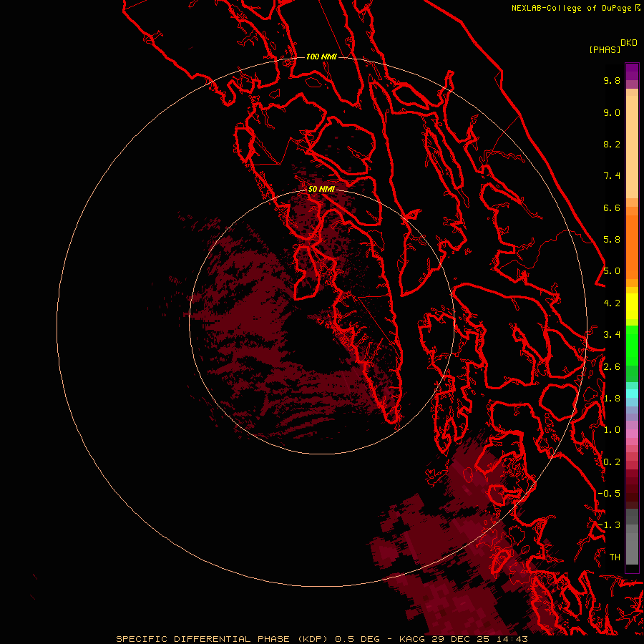Select the 8.2 legend value

(612, 144)
